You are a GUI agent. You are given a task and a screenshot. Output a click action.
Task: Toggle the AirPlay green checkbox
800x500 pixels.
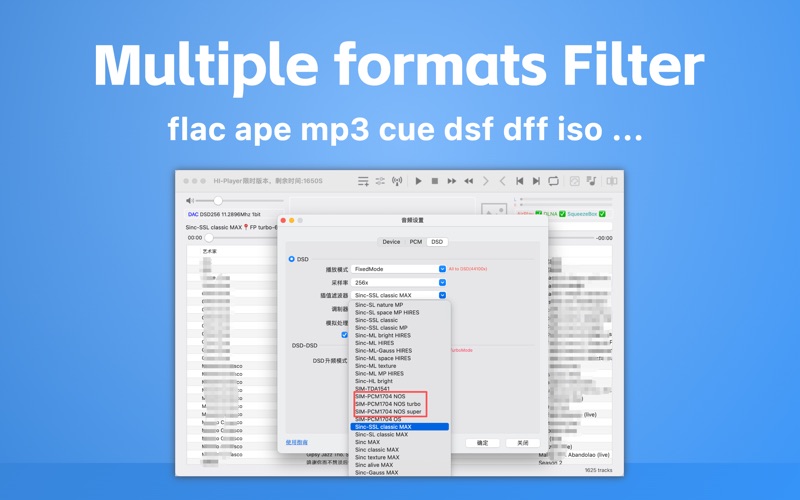pyautogui.click(x=538, y=214)
